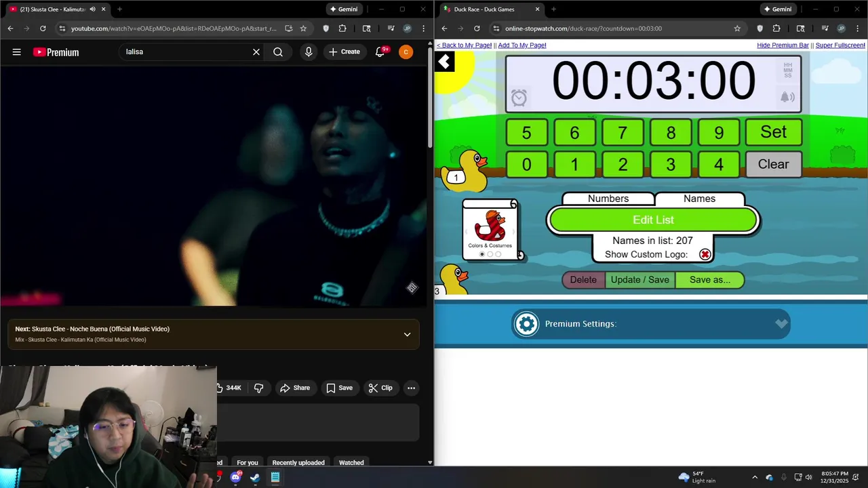
Task: Open more actions ellipsis under video
Action: tap(411, 388)
